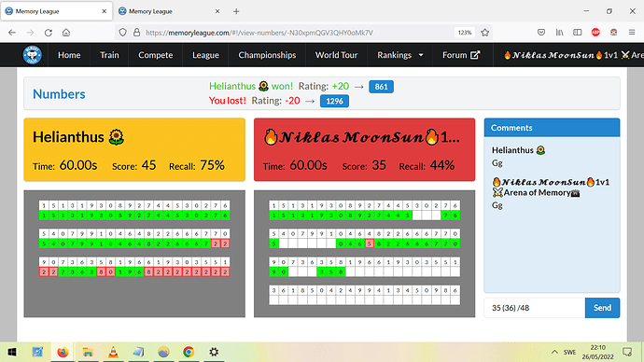The height and width of the screenshot is (362, 644).
Task: Click the 123% zoom level indicator
Action: click(x=465, y=33)
